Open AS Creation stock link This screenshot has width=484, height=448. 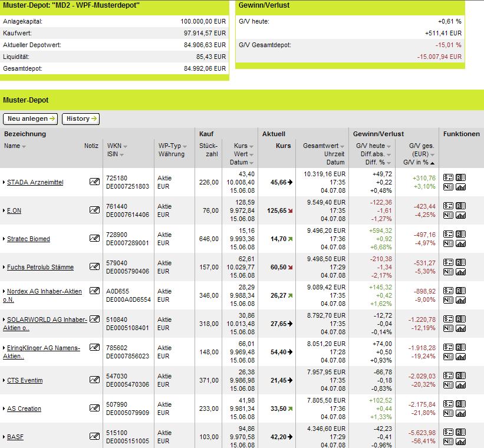pyautogui.click(x=24, y=409)
